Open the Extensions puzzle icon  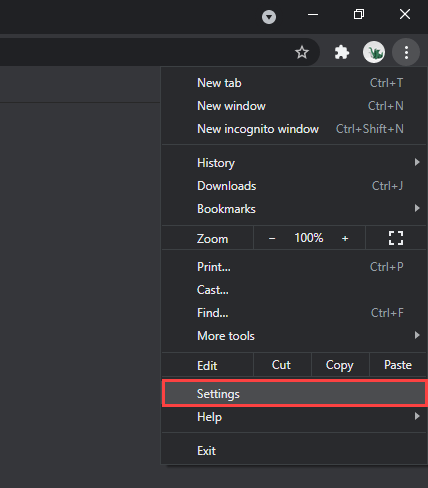[342, 52]
